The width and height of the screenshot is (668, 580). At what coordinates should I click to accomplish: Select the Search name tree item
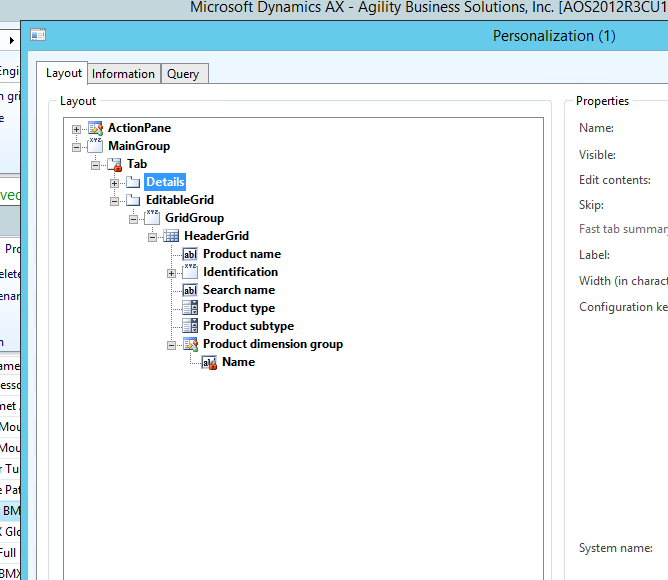(239, 290)
